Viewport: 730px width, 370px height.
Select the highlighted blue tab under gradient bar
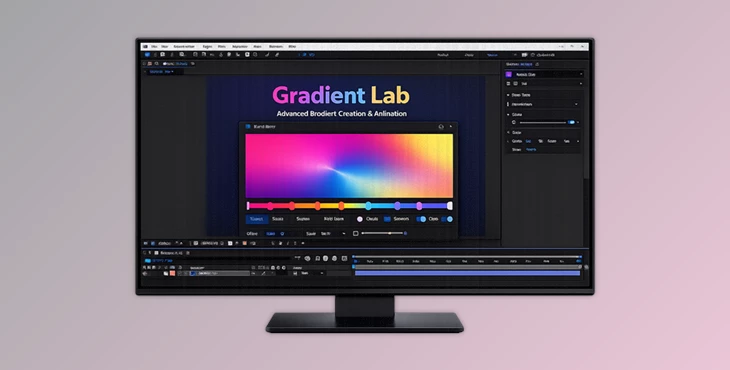click(x=257, y=219)
